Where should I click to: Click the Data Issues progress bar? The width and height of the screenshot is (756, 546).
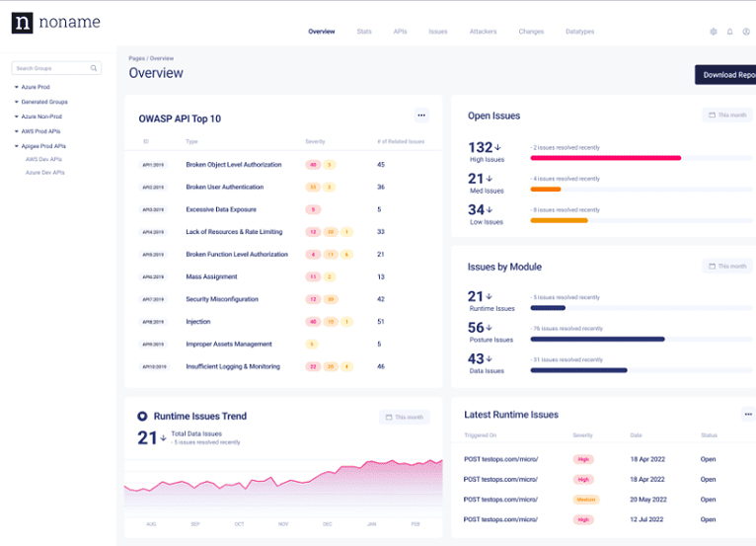[x=642, y=370]
